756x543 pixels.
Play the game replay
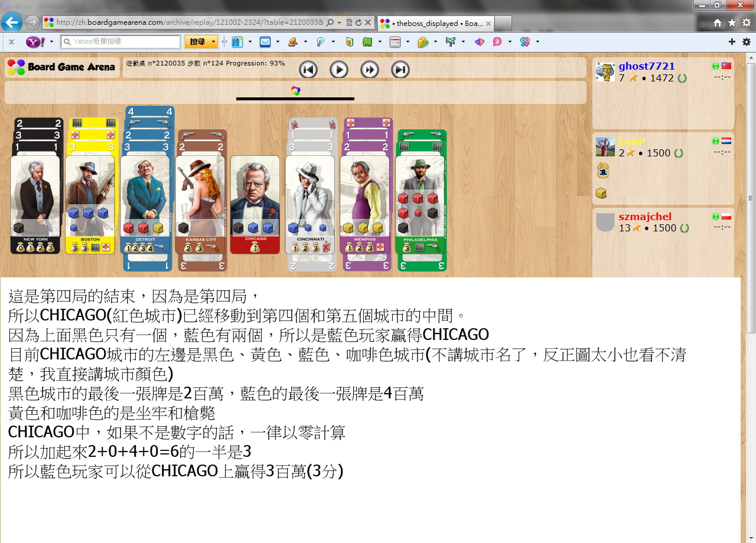click(339, 70)
